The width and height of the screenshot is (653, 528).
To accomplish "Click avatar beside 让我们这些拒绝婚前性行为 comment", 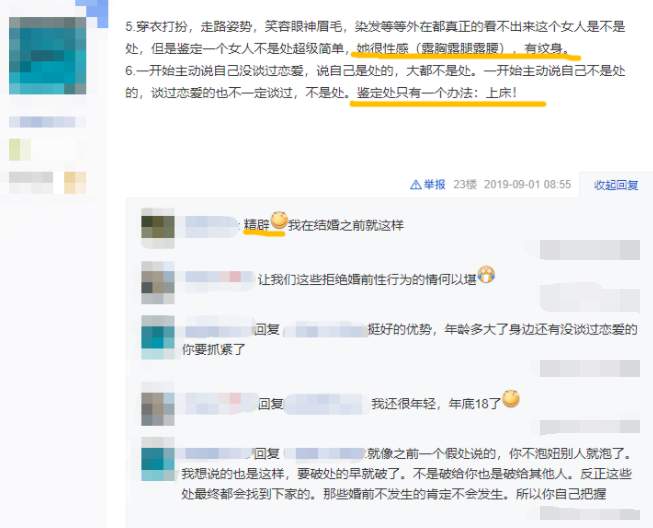I will 158,282.
